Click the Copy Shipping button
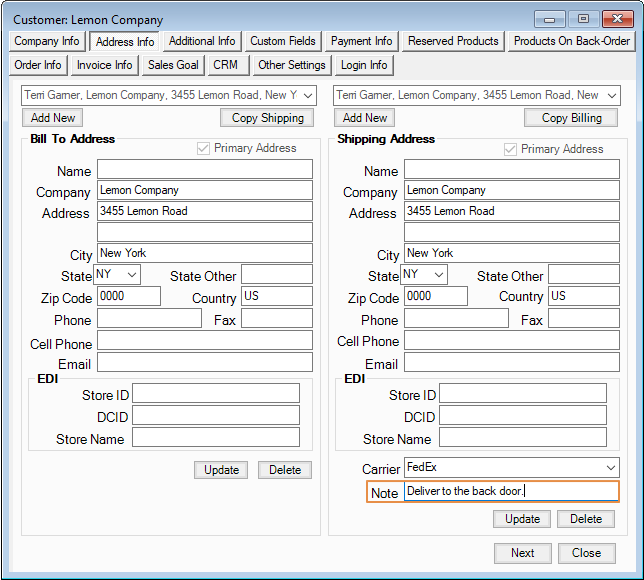The height and width of the screenshot is (580, 644). coord(267,118)
